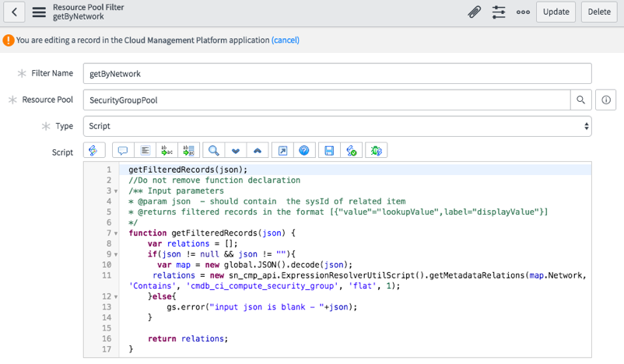This screenshot has width=624, height=364.
Task: Toggle syntax checking with the green check icon
Action: (352, 150)
